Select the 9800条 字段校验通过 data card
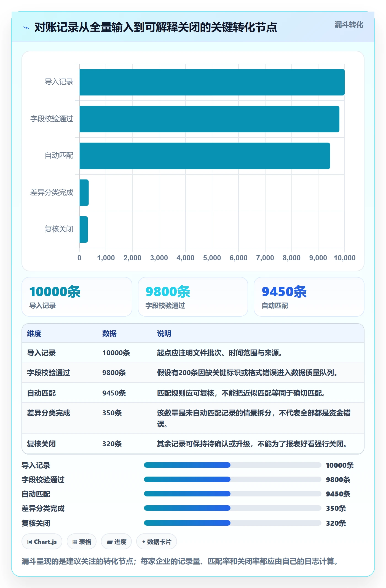The image size is (386, 588). pos(193,297)
